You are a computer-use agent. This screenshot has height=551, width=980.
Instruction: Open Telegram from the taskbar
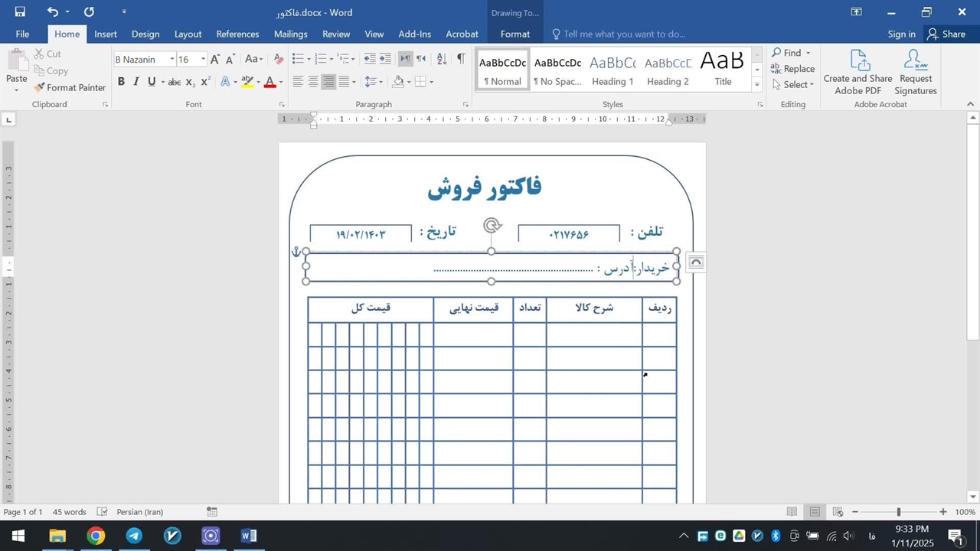(134, 536)
